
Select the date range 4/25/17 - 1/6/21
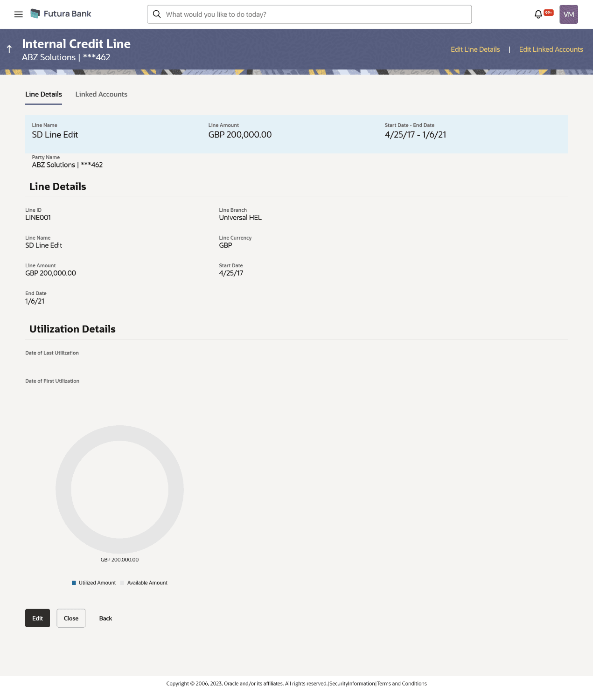pos(415,135)
